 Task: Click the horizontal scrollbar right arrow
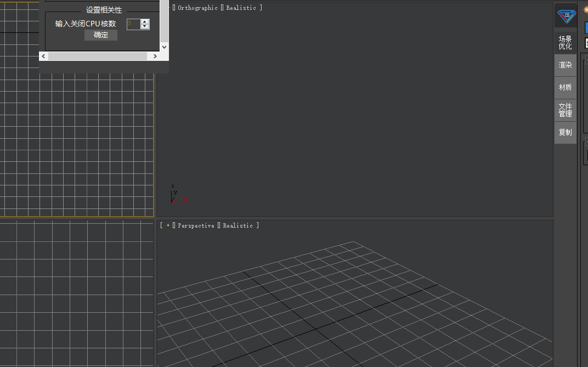(155, 57)
